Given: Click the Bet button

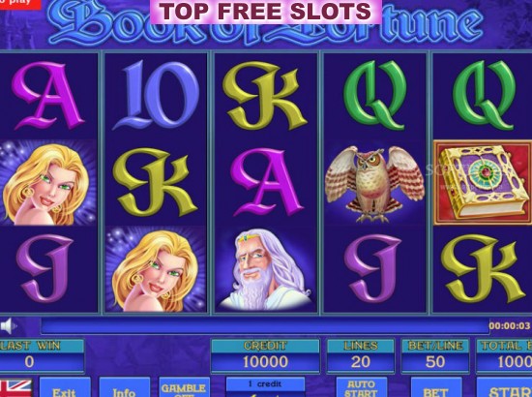Looking at the screenshot, I should tap(436, 387).
